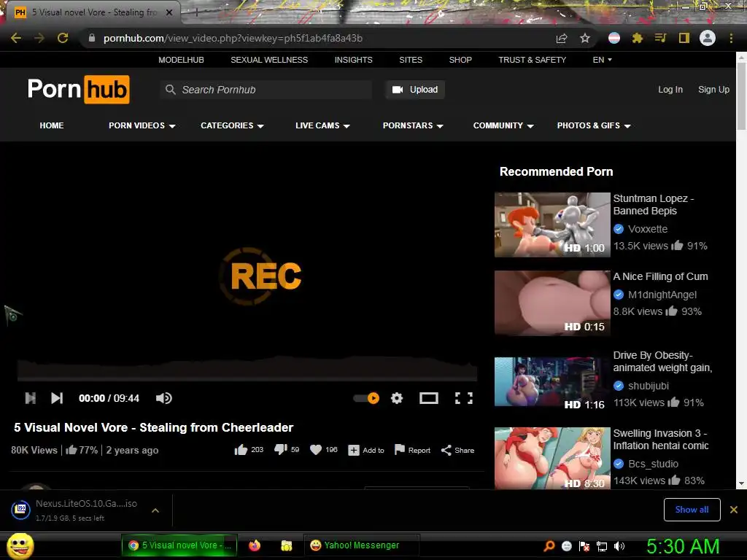Close the current browser tab
This screenshot has width=747, height=560.
(x=169, y=12)
